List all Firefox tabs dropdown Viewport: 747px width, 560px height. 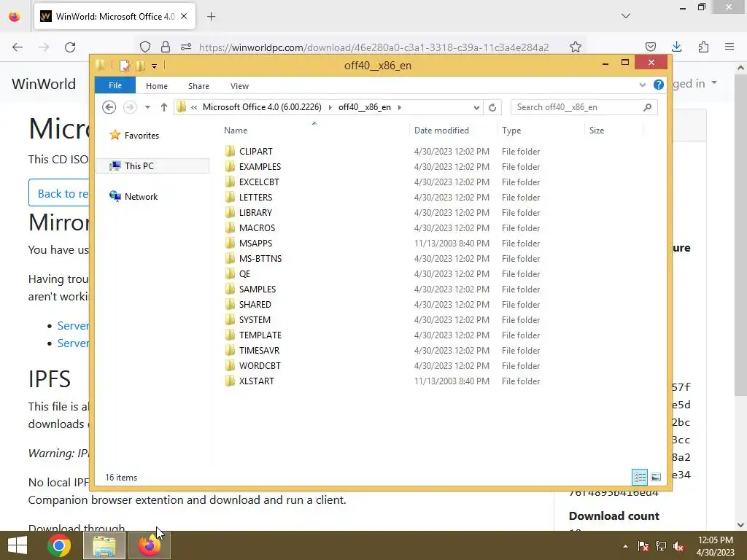click(625, 16)
